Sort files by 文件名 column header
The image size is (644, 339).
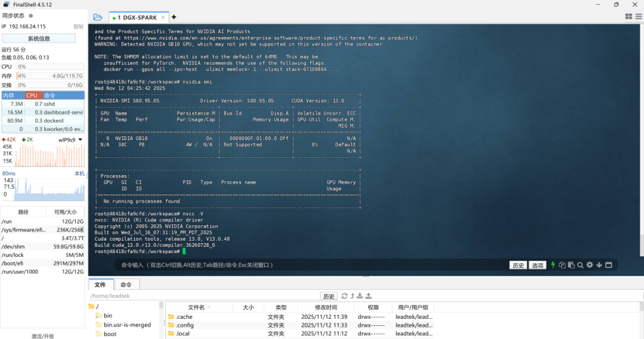[196, 307]
